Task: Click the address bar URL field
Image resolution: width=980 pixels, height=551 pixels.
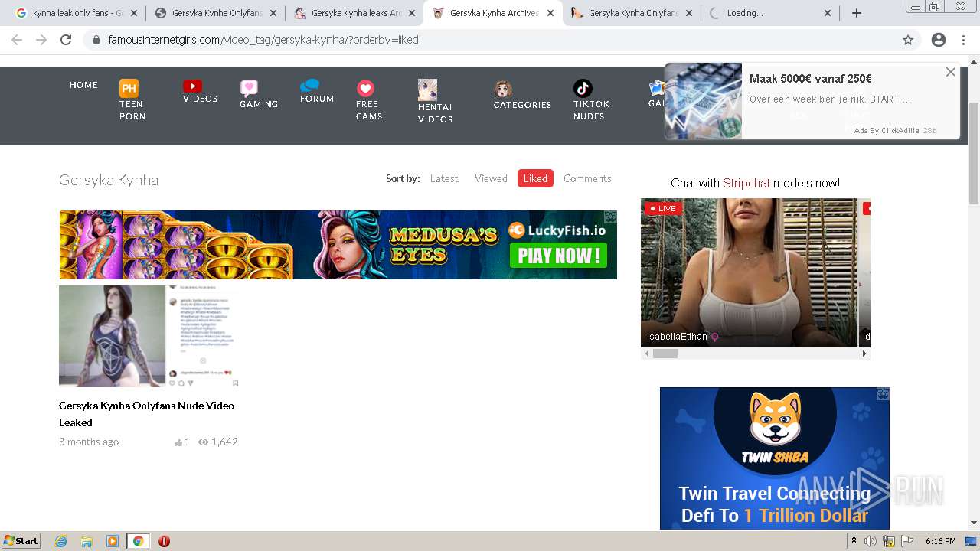Action: (490, 40)
